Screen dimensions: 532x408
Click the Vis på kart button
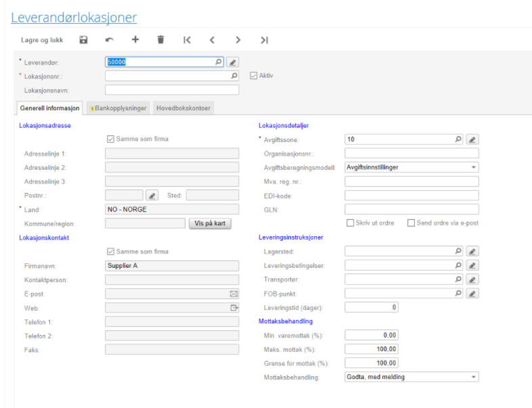pos(210,223)
